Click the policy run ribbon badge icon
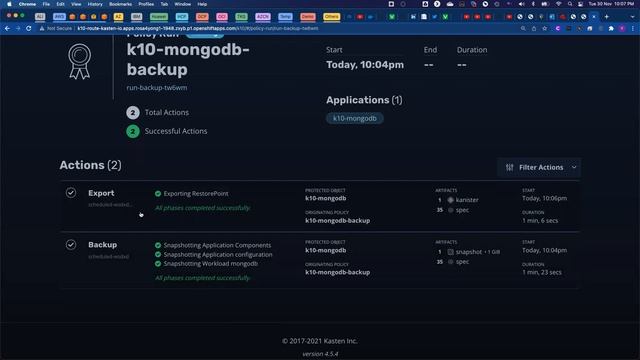The width and height of the screenshot is (640, 360). coord(79,61)
